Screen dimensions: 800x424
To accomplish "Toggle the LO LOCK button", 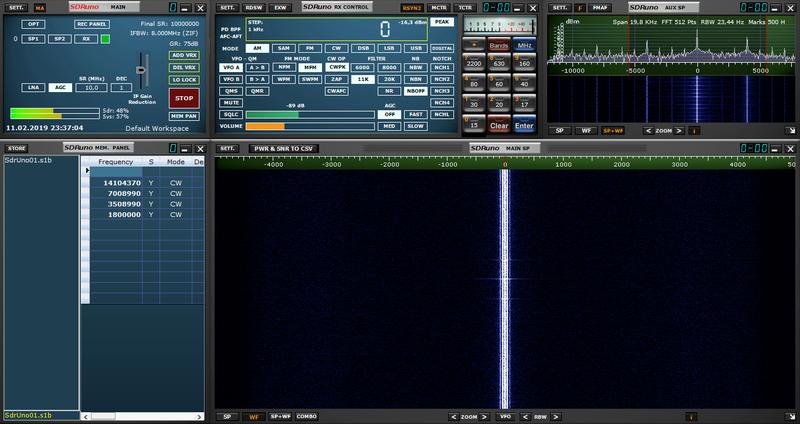I will pyautogui.click(x=184, y=80).
